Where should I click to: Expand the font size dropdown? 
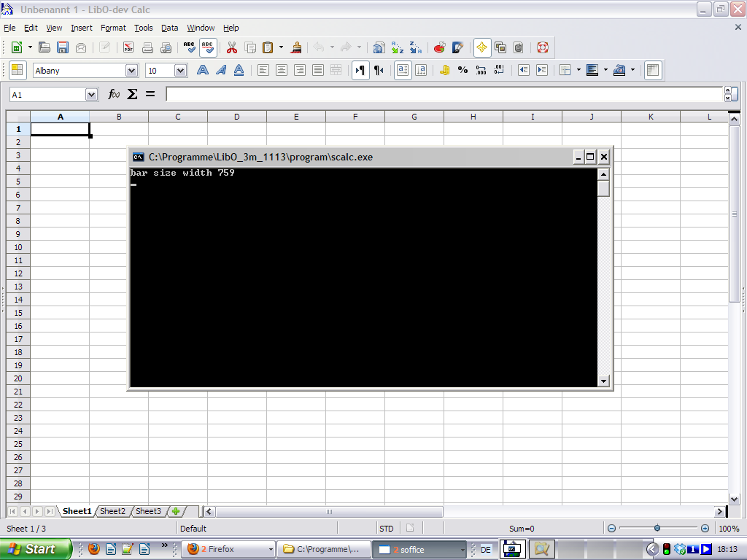click(x=180, y=71)
